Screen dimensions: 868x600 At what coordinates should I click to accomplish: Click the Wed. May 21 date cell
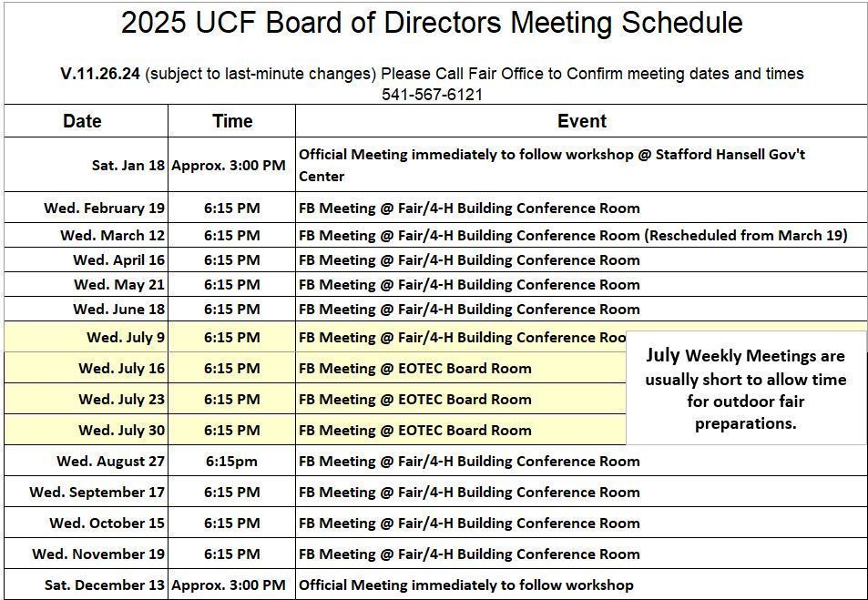(119, 284)
